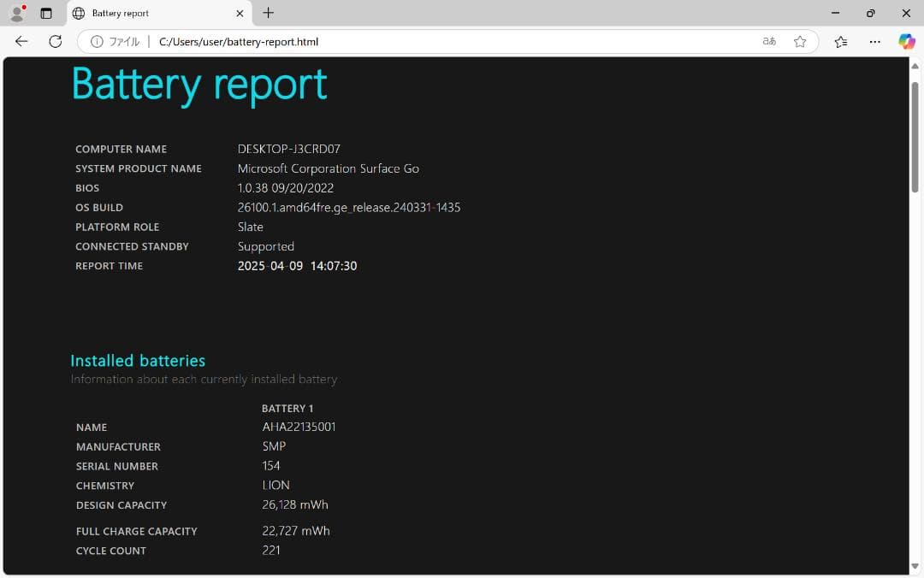The width and height of the screenshot is (924, 578).
Task: Launch Copilot from the toolbar
Action: [906, 41]
